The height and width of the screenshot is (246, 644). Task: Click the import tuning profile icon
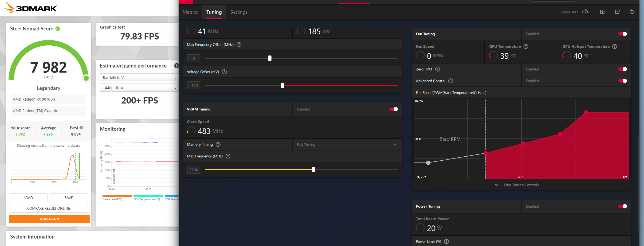602,12
